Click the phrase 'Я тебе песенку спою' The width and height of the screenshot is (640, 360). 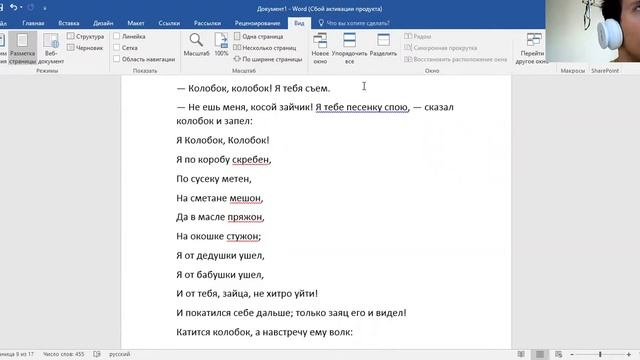tap(361, 107)
